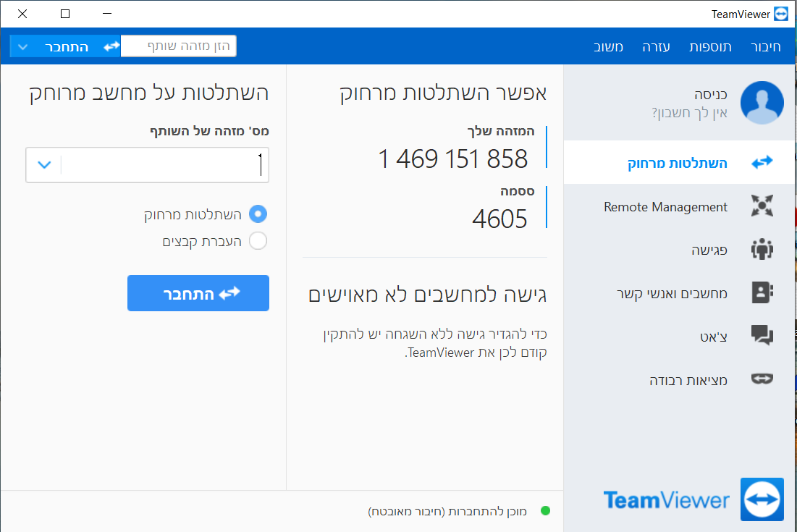Open the תוספות menu
The image size is (797, 532).
tap(710, 47)
